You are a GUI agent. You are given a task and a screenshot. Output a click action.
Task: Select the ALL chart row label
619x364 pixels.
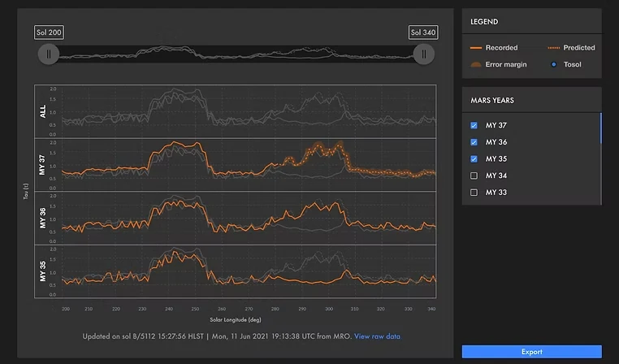point(42,111)
